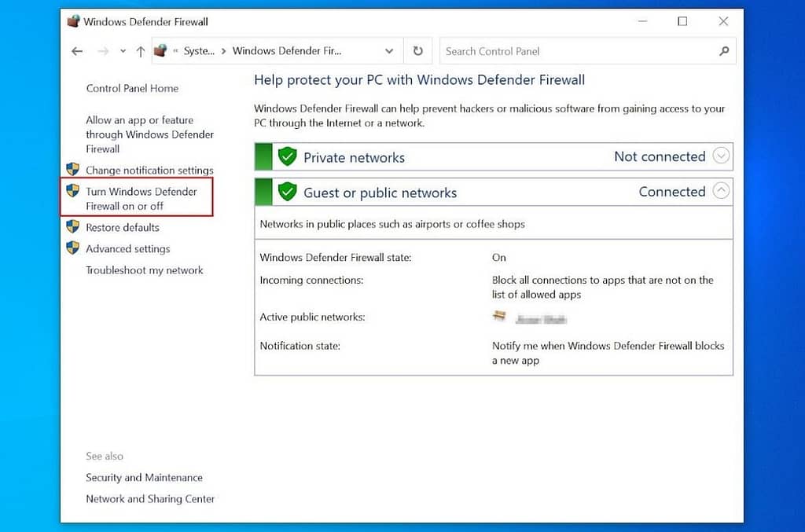Open Security and Maintenance link
This screenshot has width=805, height=532.
(145, 478)
